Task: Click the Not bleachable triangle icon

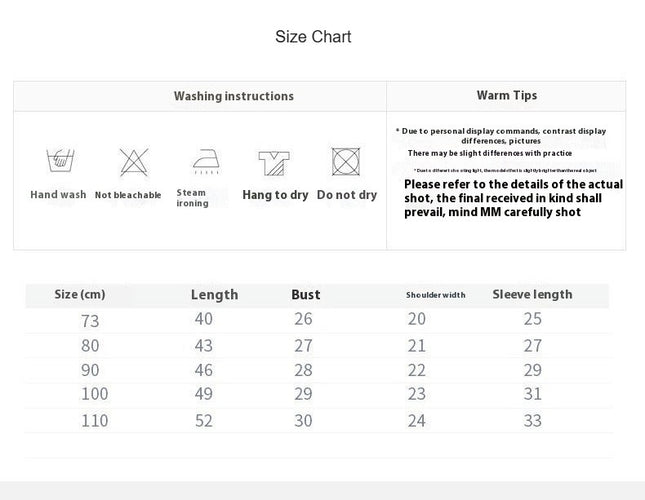Action: 134,162
